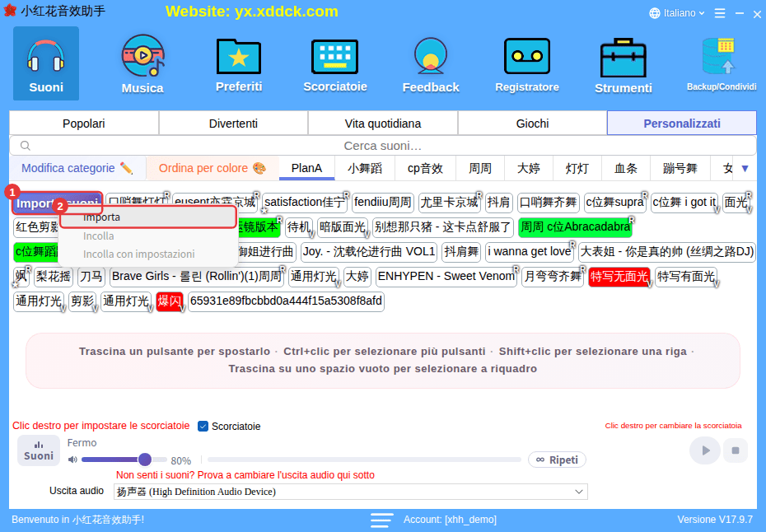
Task: Play the ENHYPEN - Sweet Venom sound
Action: tap(446, 277)
